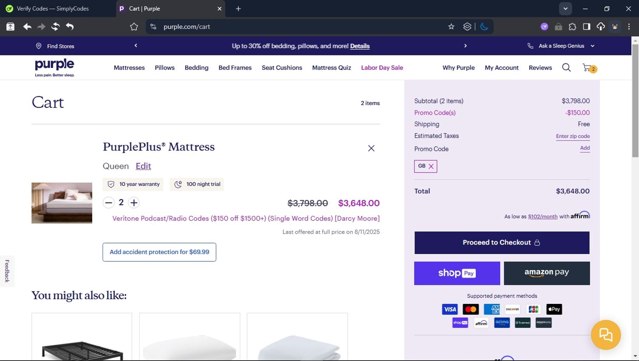Click the PurplePlus Mattress title
Screen dimensions: 639x361
point(159,147)
